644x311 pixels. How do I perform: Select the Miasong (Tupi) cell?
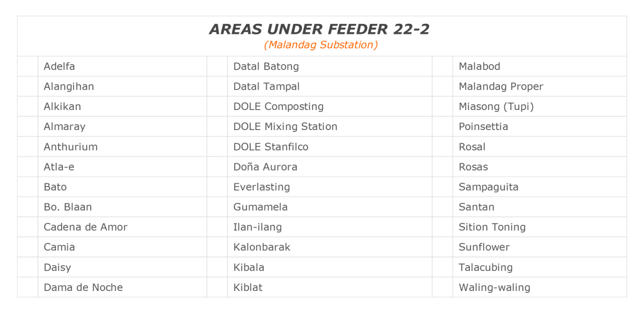(x=539, y=106)
